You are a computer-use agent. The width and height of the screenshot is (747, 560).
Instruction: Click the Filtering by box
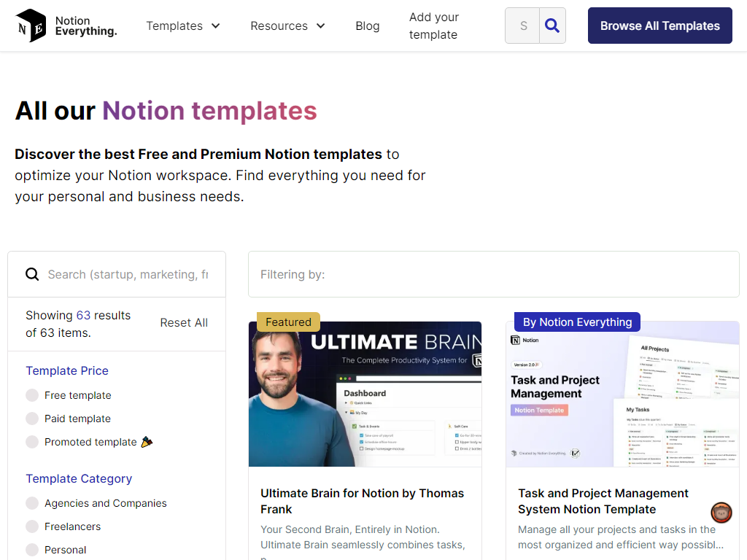[494, 274]
